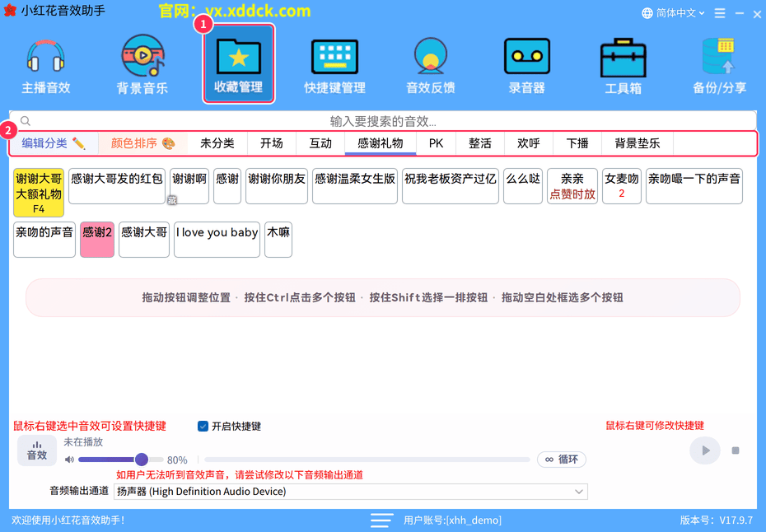Open the 备份/分享 section
The width and height of the screenshot is (766, 532).
pos(719,66)
